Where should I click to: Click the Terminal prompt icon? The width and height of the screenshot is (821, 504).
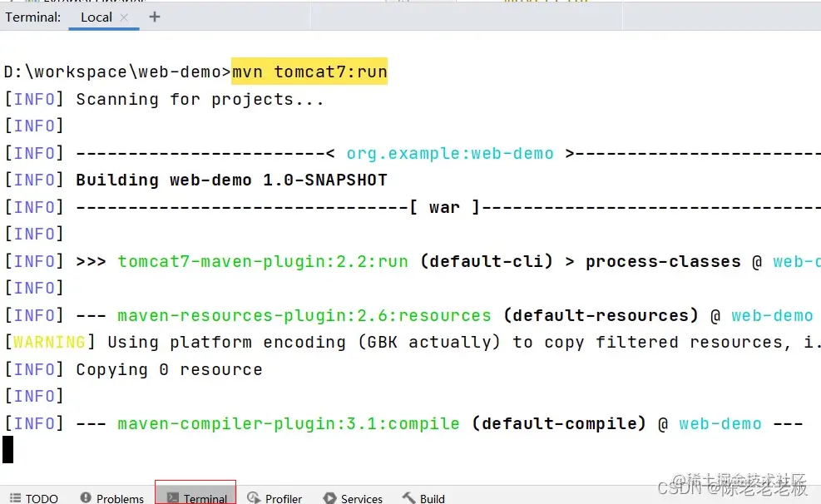[x=173, y=497]
